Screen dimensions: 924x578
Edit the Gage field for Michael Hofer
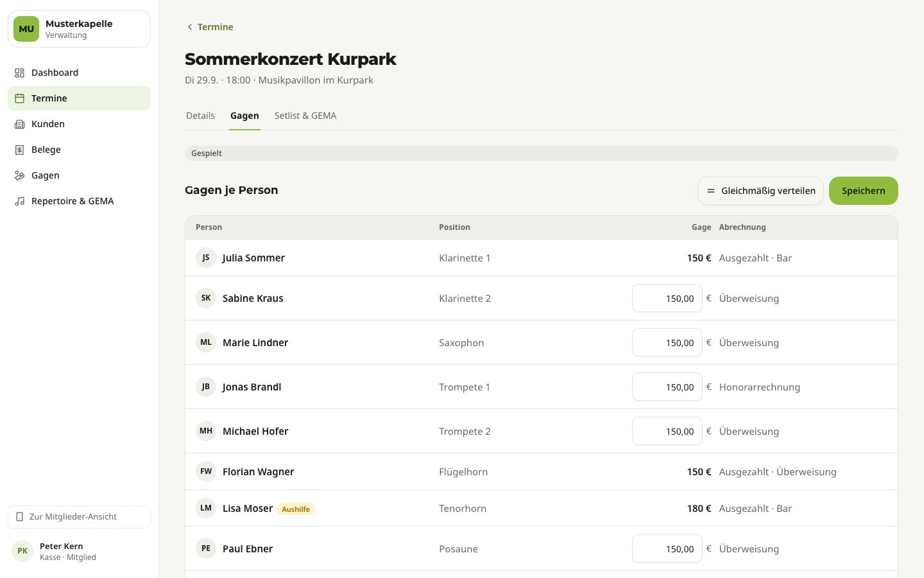[667, 431]
